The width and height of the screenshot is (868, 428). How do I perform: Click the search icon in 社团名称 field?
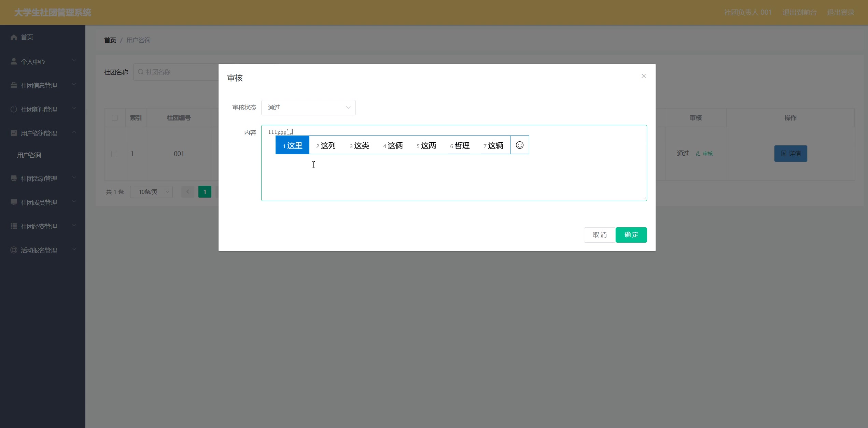(140, 72)
